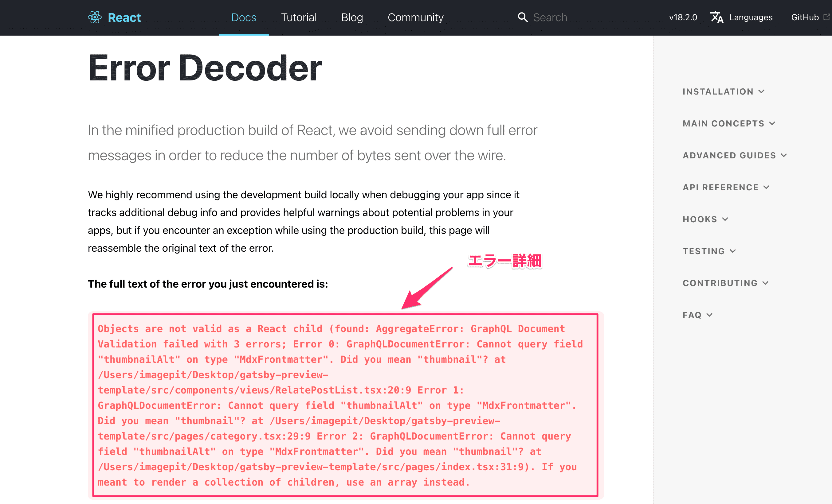Image resolution: width=832 pixels, height=504 pixels.
Task: Expand the TESTING sidebar entry
Action: [x=709, y=251]
